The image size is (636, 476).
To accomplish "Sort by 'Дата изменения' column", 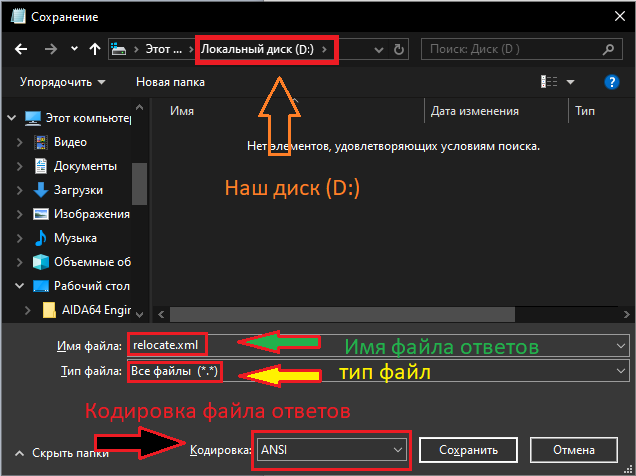I will [x=475, y=111].
